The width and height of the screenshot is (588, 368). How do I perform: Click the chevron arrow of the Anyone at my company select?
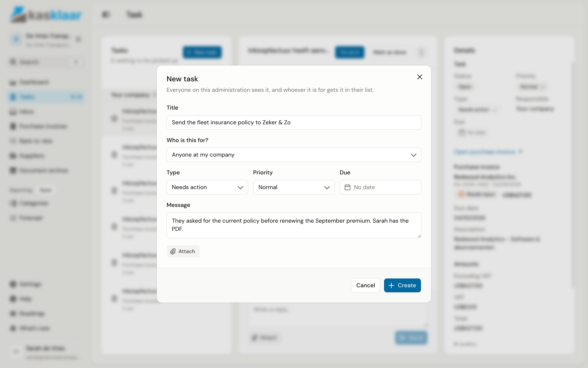(x=414, y=155)
